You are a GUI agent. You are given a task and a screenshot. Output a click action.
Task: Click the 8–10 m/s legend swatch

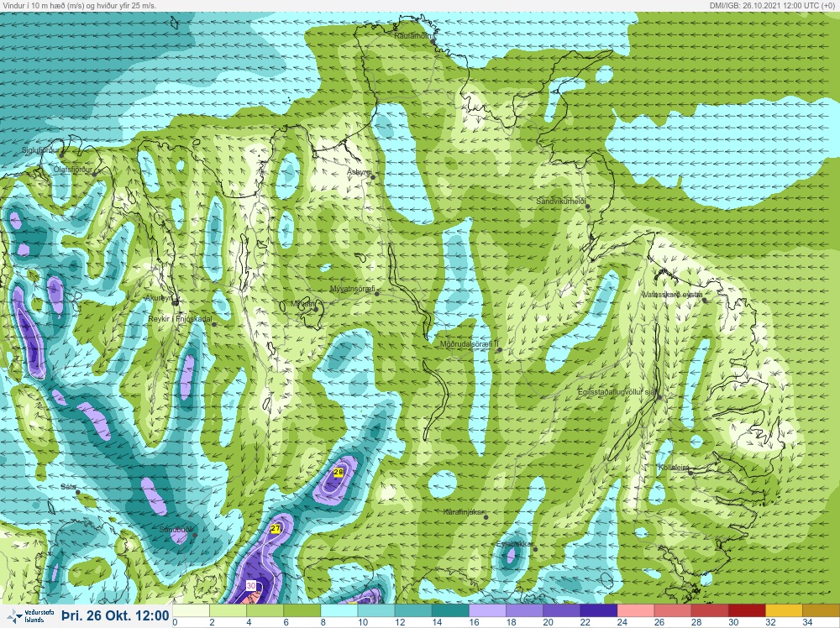click(339, 611)
